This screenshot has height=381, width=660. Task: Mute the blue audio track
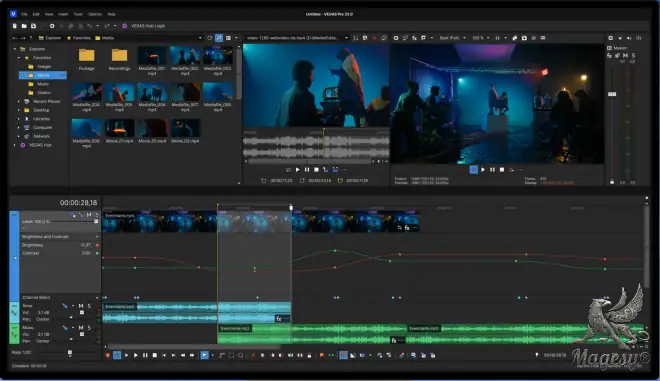pos(81,306)
